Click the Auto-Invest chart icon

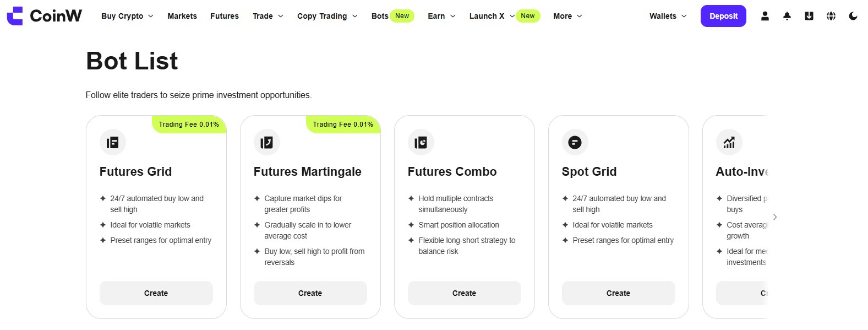click(x=729, y=143)
